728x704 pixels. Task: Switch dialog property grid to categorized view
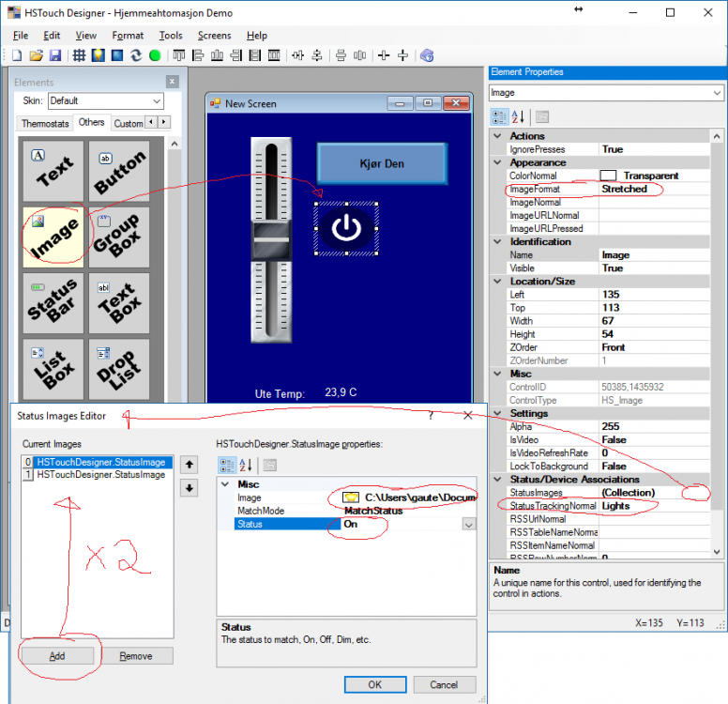point(227,465)
